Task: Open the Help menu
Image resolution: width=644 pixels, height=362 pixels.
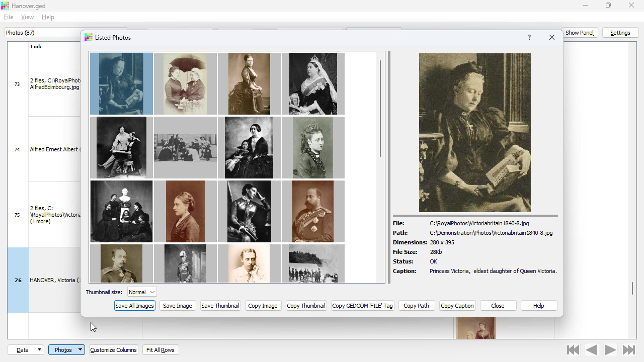Action: click(x=48, y=17)
